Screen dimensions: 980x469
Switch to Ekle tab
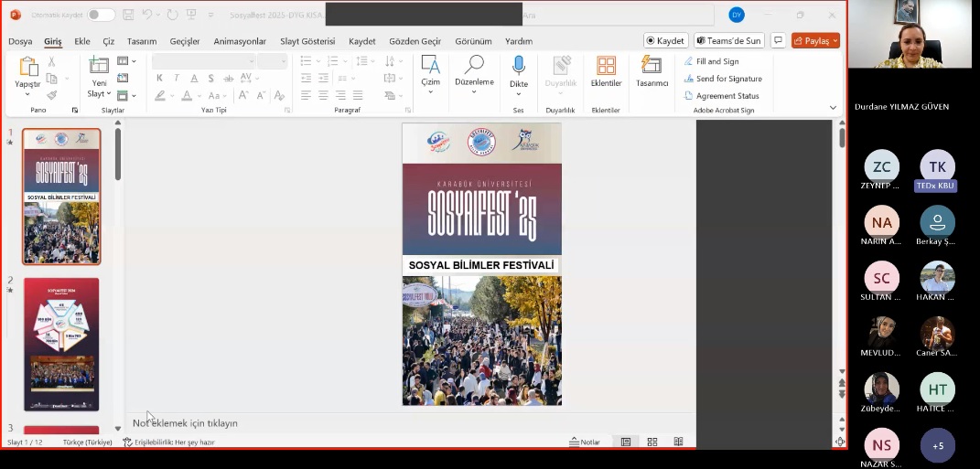point(81,41)
